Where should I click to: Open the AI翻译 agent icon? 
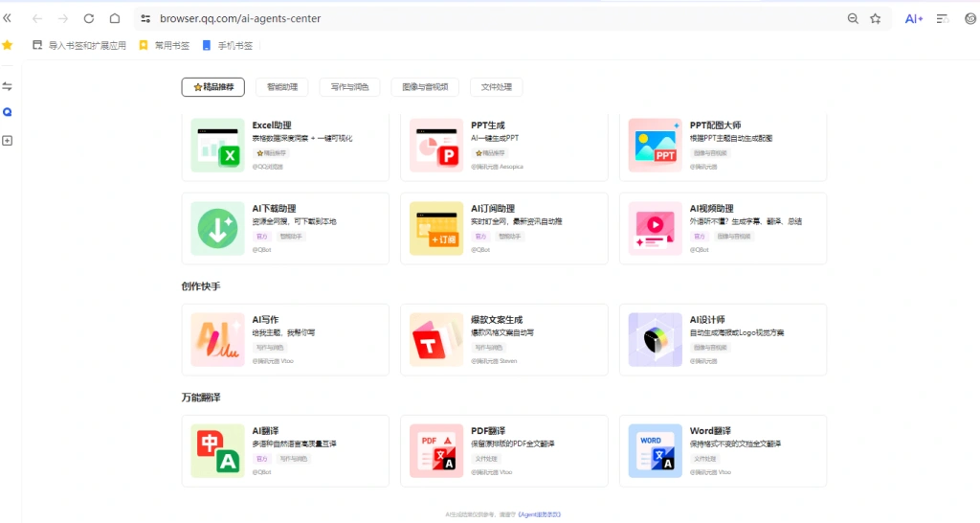tap(217, 450)
